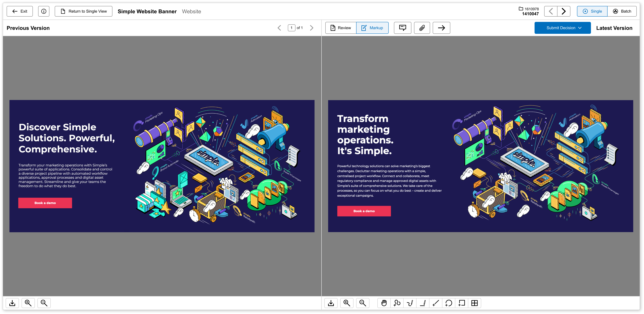
Task: Switch to Single mode
Action: (x=592, y=11)
